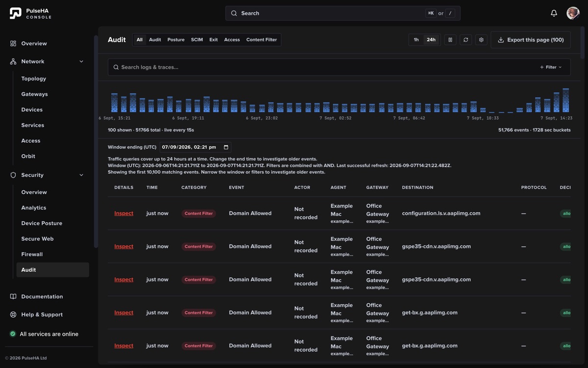588x368 pixels.
Task: Select the All log tab
Action: click(x=140, y=40)
